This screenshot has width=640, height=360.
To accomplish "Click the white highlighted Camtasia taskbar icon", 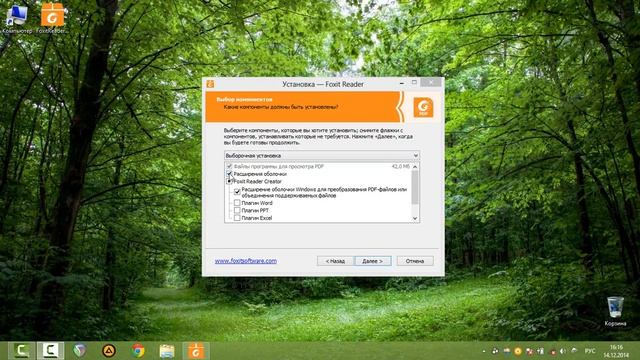I will point(51,351).
